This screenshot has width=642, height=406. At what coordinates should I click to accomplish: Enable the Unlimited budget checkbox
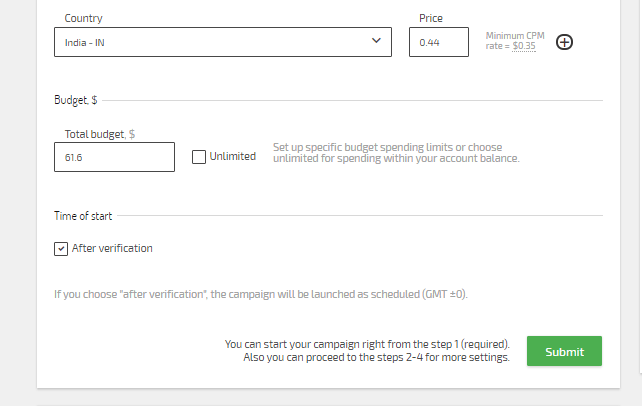[x=199, y=157]
